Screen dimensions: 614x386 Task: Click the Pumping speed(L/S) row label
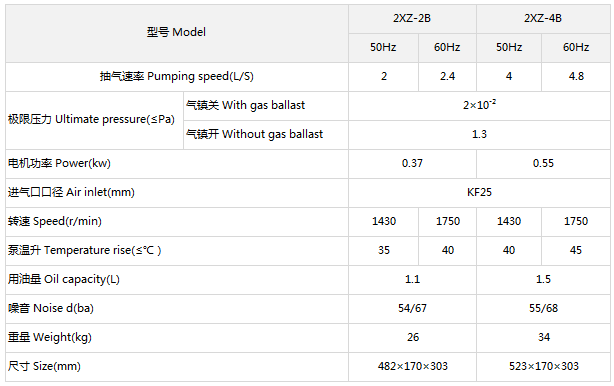click(177, 77)
